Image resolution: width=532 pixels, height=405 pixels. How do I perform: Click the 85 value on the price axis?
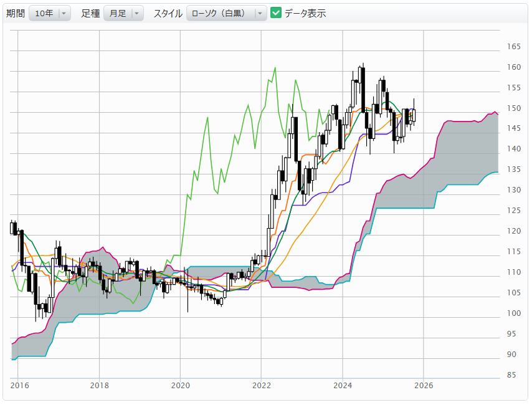pyautogui.click(x=511, y=375)
